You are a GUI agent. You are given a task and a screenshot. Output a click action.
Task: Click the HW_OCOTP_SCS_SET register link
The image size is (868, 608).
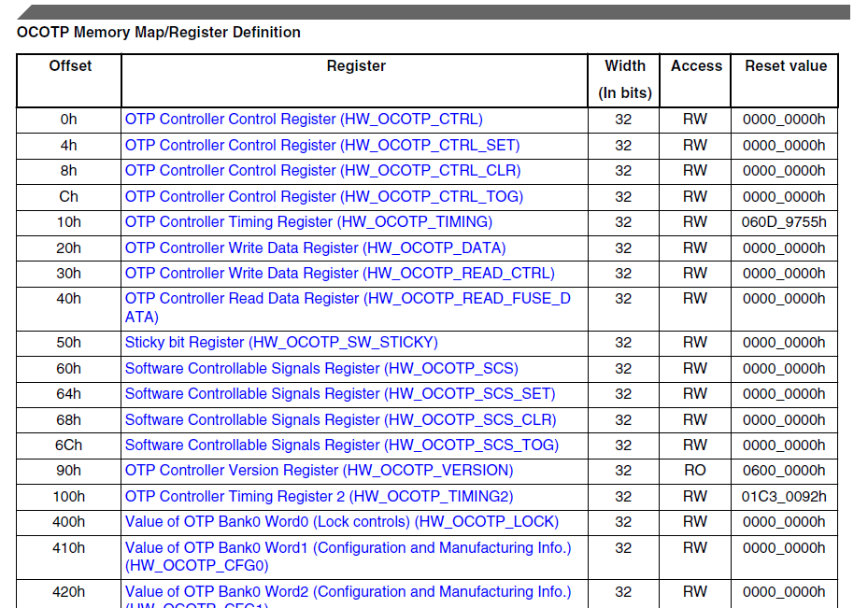(x=340, y=394)
